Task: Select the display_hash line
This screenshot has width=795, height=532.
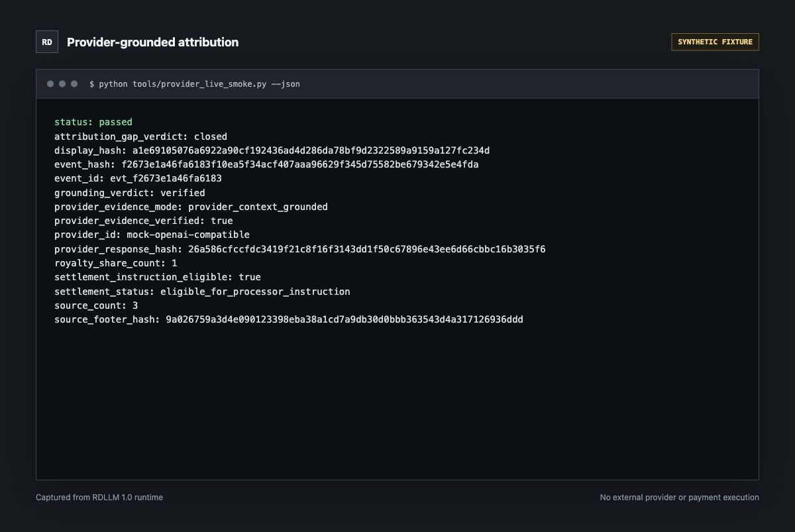Action: pos(272,150)
